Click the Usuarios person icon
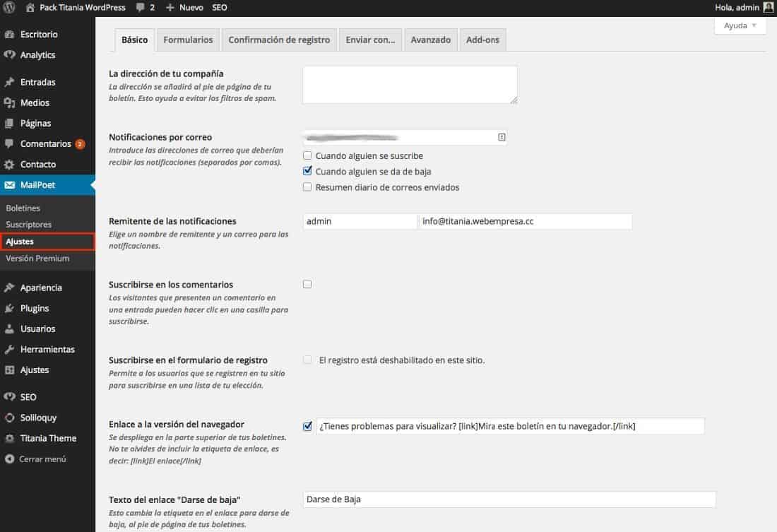The height and width of the screenshot is (532, 777). click(9, 329)
